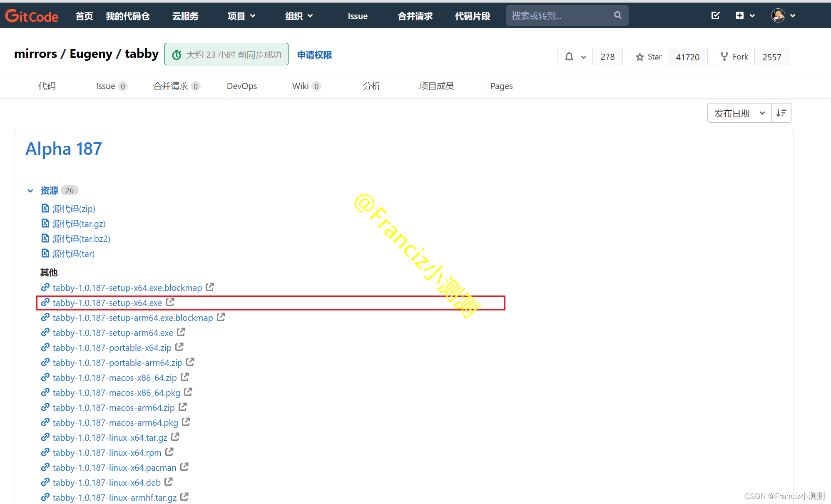Click external link icon beside tabby-1.0.187-portable-arm64.zip
The height and width of the screenshot is (504, 831).
coord(190,362)
